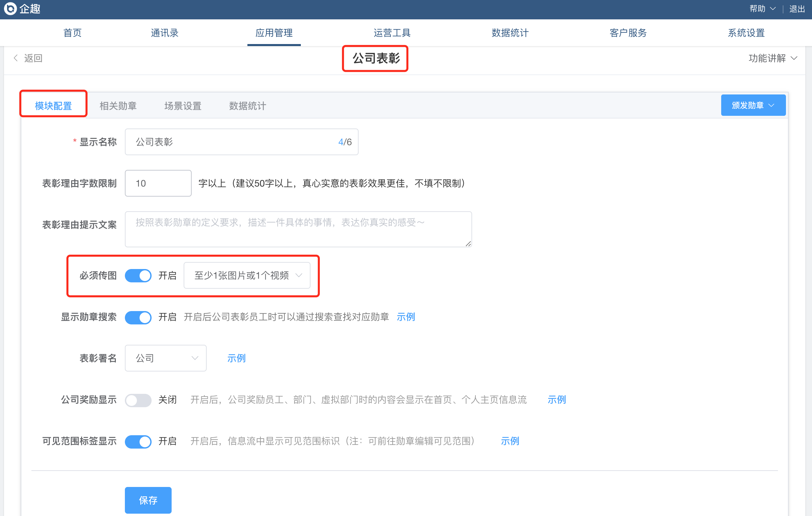Click the 表彰理由字数限制 number field

[158, 183]
